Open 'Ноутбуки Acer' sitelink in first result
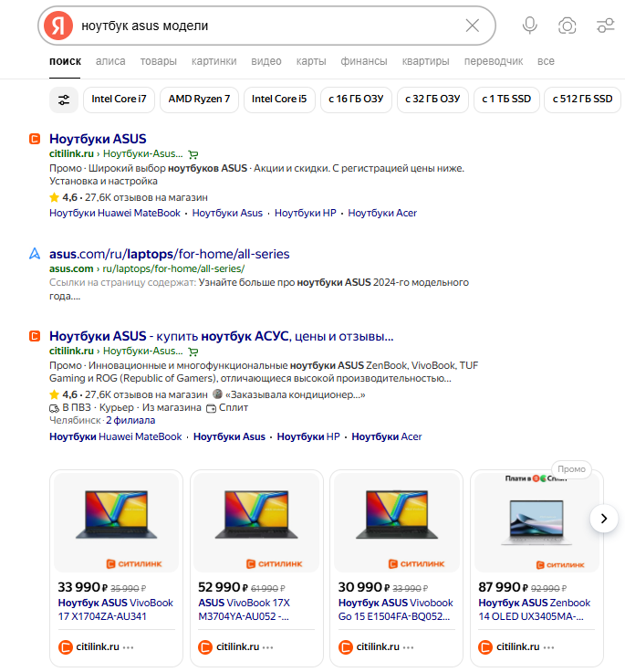 pyautogui.click(x=382, y=213)
